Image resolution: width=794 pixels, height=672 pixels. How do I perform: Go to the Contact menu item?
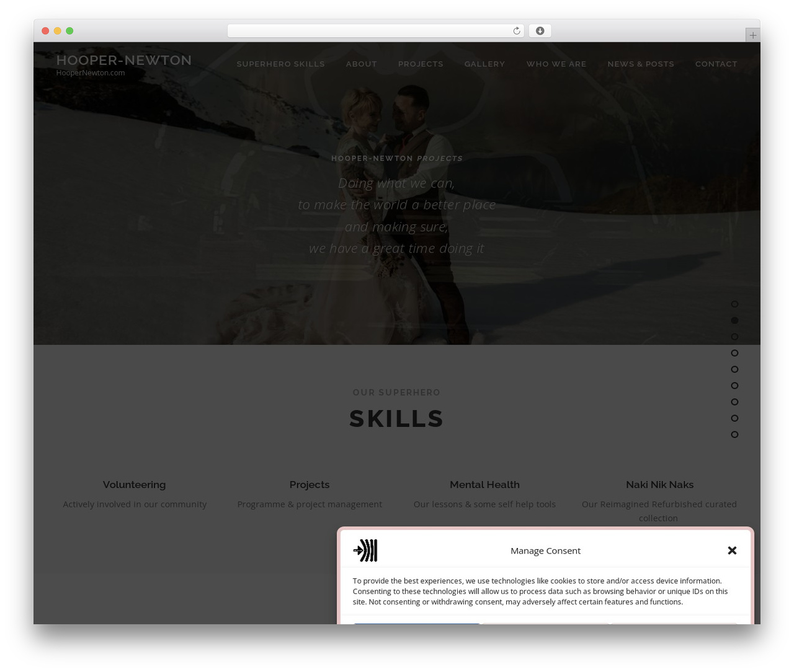coord(716,64)
